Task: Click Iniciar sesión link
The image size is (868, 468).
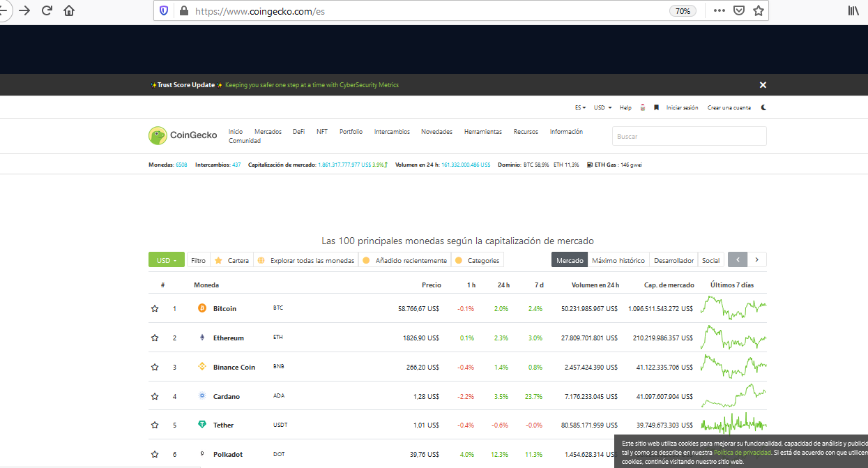Action: [x=682, y=107]
